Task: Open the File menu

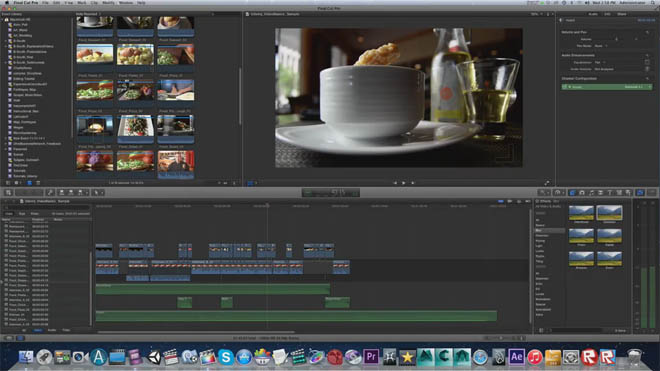Action: [45, 3]
